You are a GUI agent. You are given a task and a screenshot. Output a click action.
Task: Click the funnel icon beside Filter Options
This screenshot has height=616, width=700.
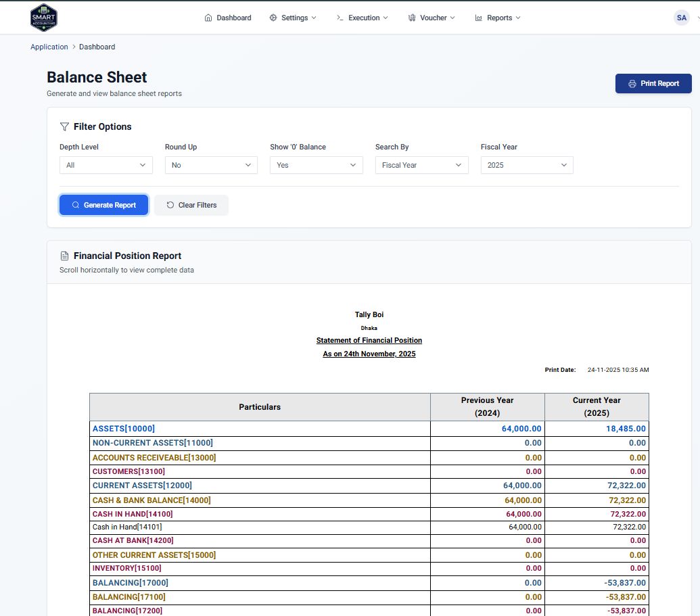click(x=64, y=126)
